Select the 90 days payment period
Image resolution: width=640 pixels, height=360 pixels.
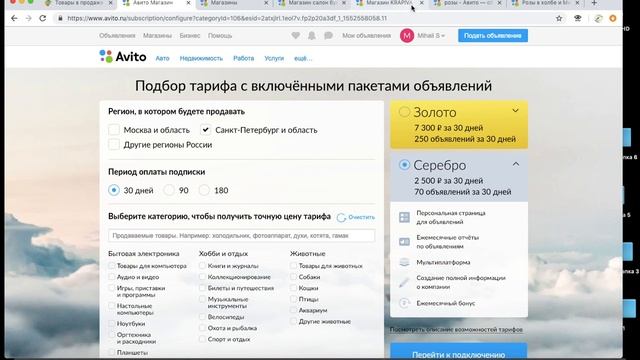tap(169, 190)
